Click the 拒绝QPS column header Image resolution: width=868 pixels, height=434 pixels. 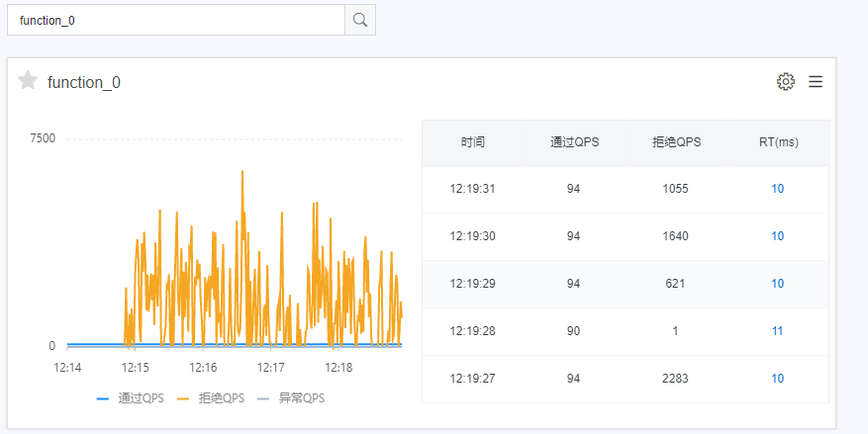coord(676,142)
